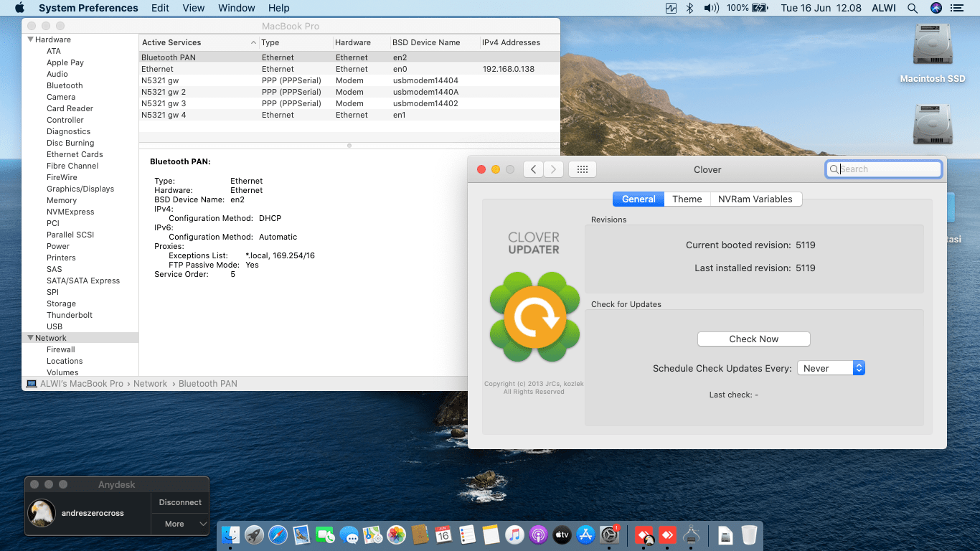Open the Mail stamp icon in Dock
Image resolution: width=980 pixels, height=551 pixels.
[301, 534]
